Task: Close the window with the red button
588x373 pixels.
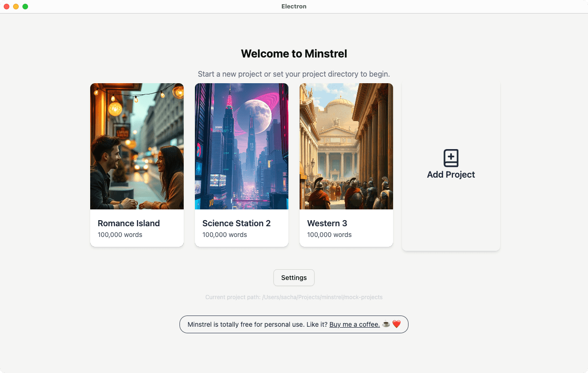Action: pos(7,7)
